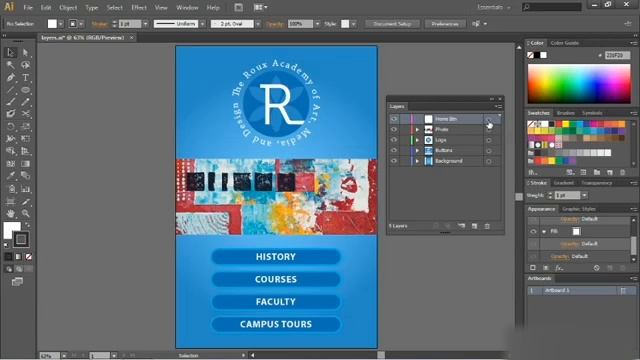Expand the Logo layer
Image resolution: width=640 pixels, height=360 pixels.
[417, 140]
